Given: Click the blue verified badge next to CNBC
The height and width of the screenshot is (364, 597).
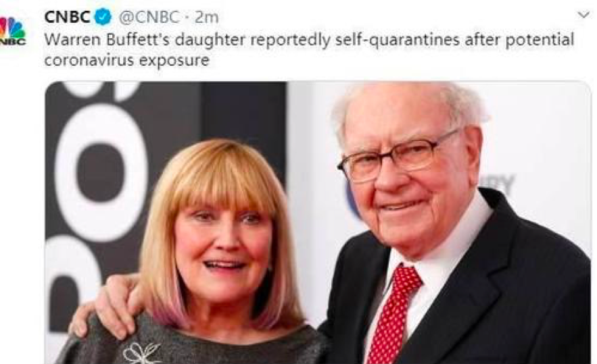Looking at the screenshot, I should tap(103, 17).
